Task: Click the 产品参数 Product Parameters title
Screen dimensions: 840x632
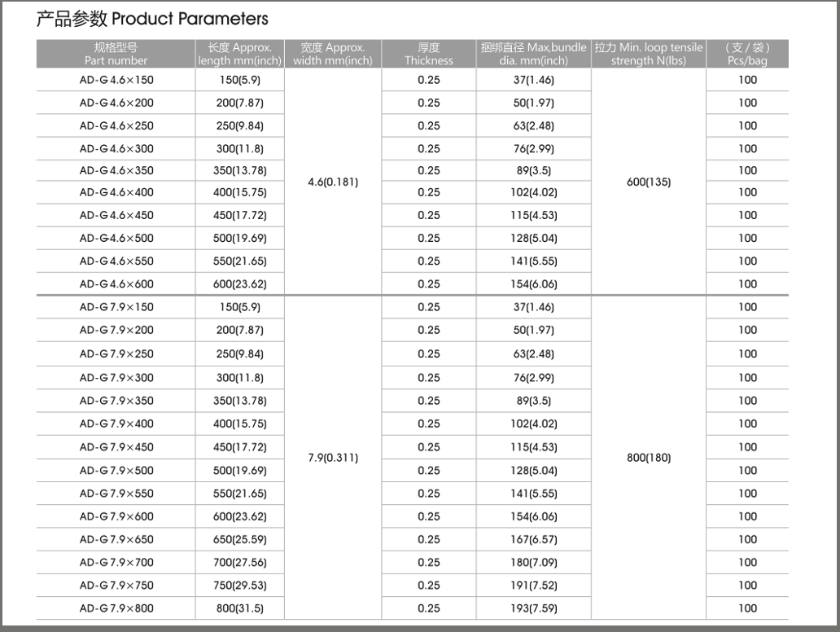Action: click(x=153, y=18)
